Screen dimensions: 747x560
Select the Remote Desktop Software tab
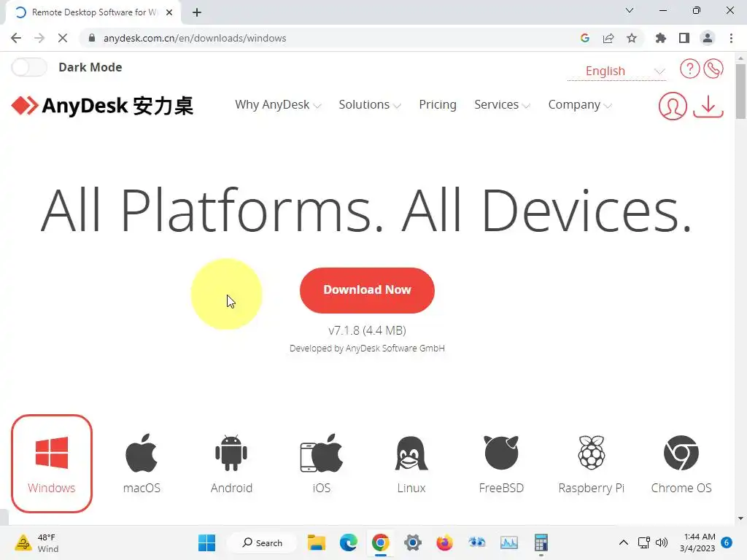[x=93, y=12]
